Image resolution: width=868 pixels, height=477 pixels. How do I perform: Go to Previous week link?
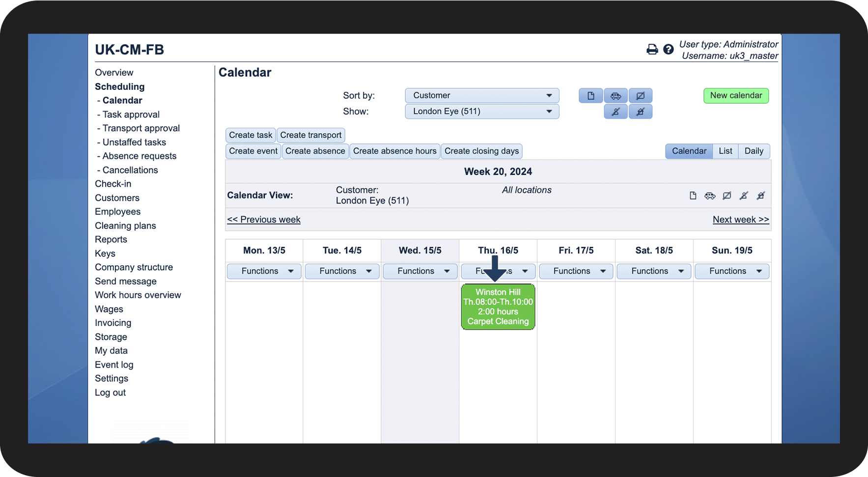pos(264,220)
